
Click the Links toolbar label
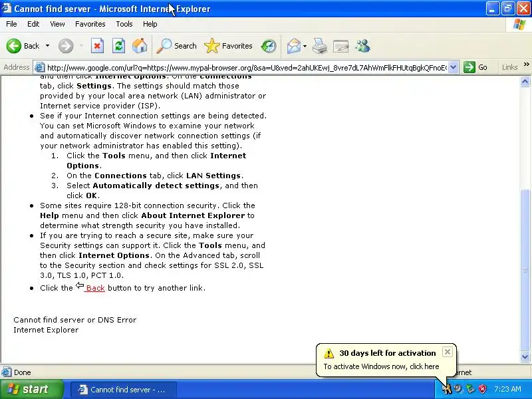tap(510, 67)
